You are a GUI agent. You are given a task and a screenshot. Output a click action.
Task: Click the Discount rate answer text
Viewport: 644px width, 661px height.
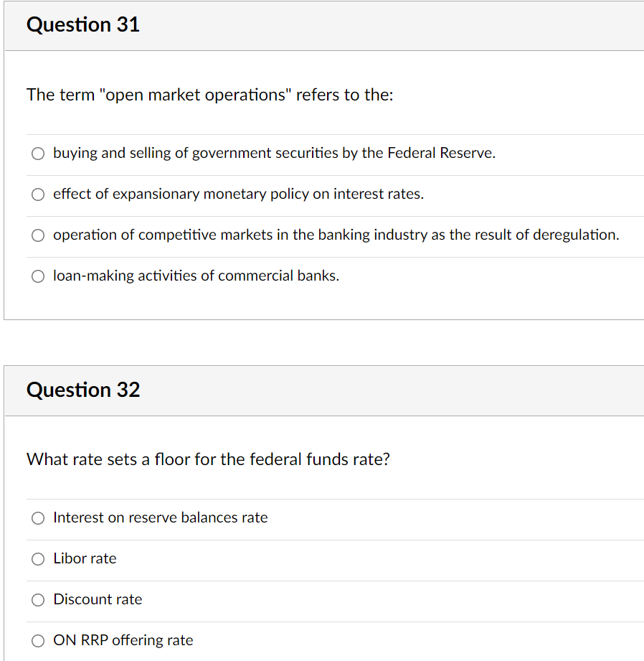(x=98, y=599)
